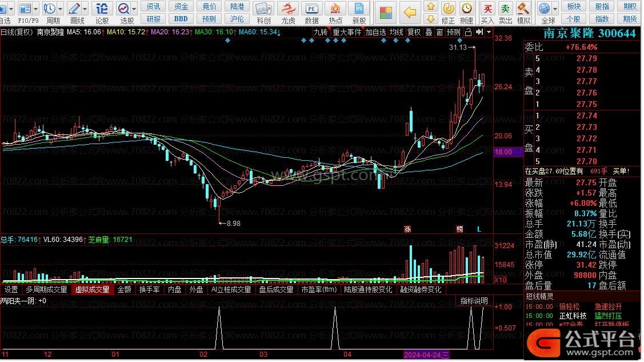Open the F10/F9 company info icon
This screenshot has width=644, height=362.
pyautogui.click(x=26, y=8)
